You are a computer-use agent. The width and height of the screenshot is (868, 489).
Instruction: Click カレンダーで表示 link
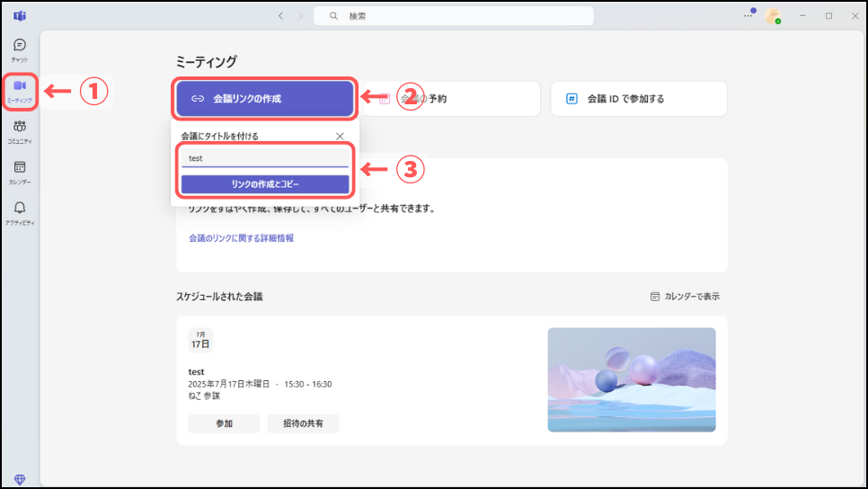(x=686, y=297)
